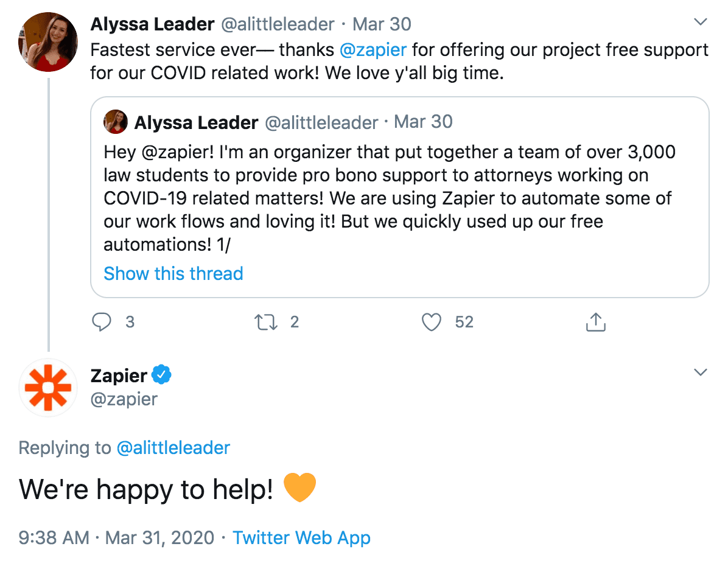Click 'Alyssa Leader' name on top tweet
This screenshot has height=566, width=728.
click(152, 24)
